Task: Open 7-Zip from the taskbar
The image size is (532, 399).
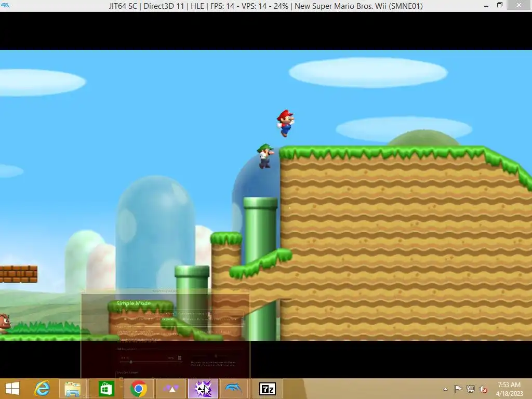Action: (268, 389)
